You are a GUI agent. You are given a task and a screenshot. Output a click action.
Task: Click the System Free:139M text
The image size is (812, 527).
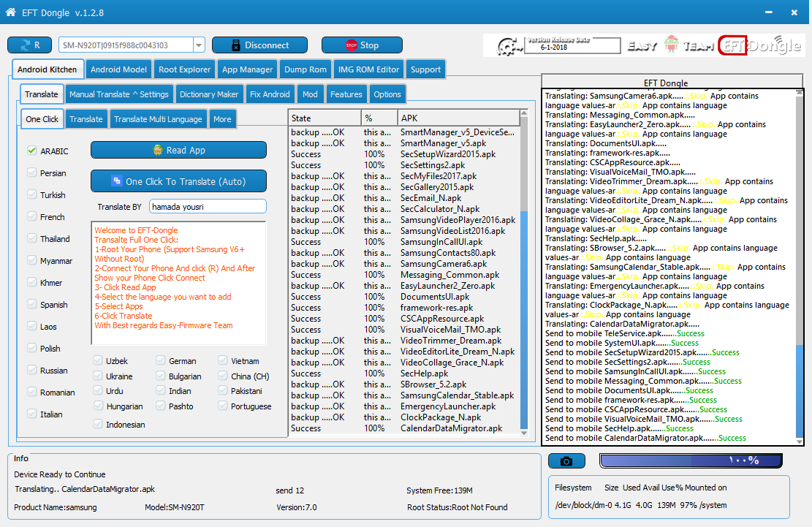click(x=439, y=490)
